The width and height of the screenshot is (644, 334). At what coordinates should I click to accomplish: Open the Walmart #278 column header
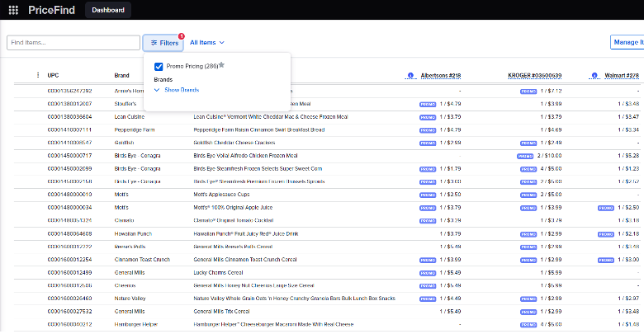(622, 76)
